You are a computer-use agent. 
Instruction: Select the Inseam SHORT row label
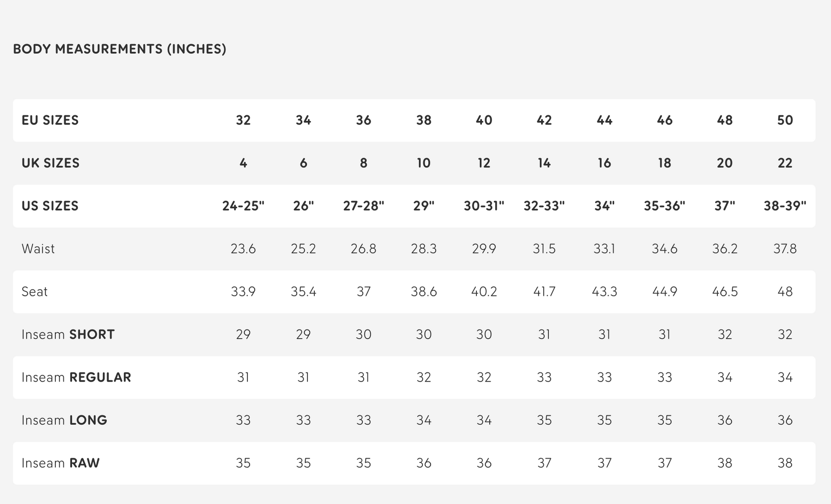pos(68,335)
